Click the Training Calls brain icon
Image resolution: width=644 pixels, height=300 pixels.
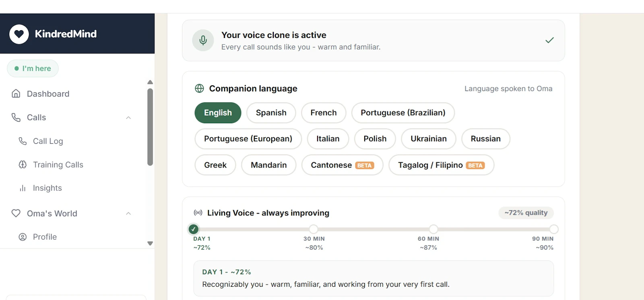(x=23, y=164)
